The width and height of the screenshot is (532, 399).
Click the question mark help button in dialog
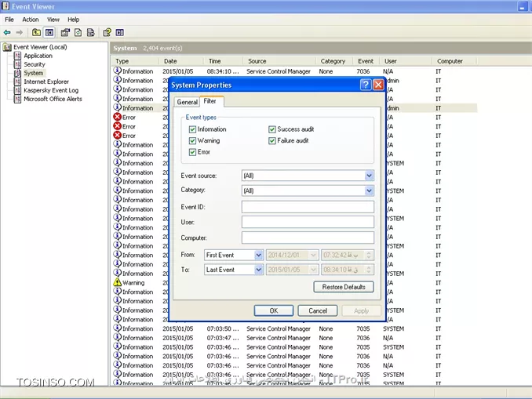(366, 85)
